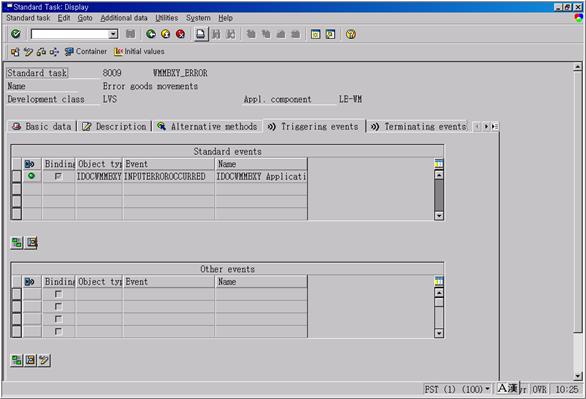
Task: Switch to the Terminating events tab
Action: (x=417, y=126)
